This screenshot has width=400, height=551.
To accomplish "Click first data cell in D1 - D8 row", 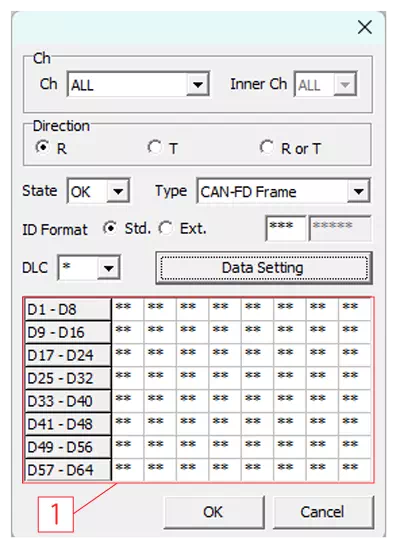I will pos(128,309).
